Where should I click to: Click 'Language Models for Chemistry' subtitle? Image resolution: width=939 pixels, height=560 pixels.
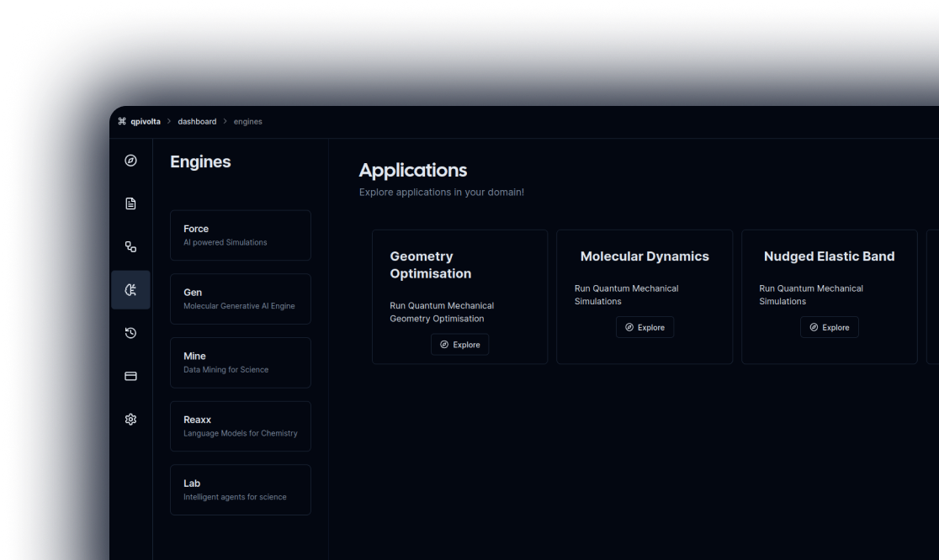(240, 433)
